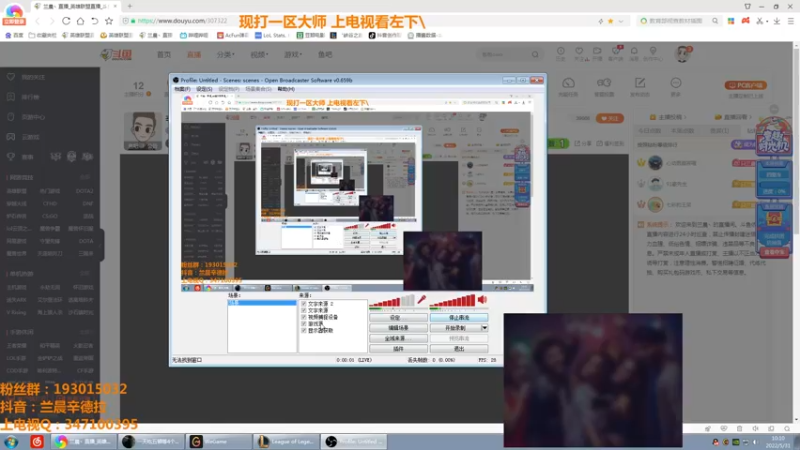This screenshot has width=800, height=450.
Task: Click the 退出 button in OBS
Action: tap(459, 349)
